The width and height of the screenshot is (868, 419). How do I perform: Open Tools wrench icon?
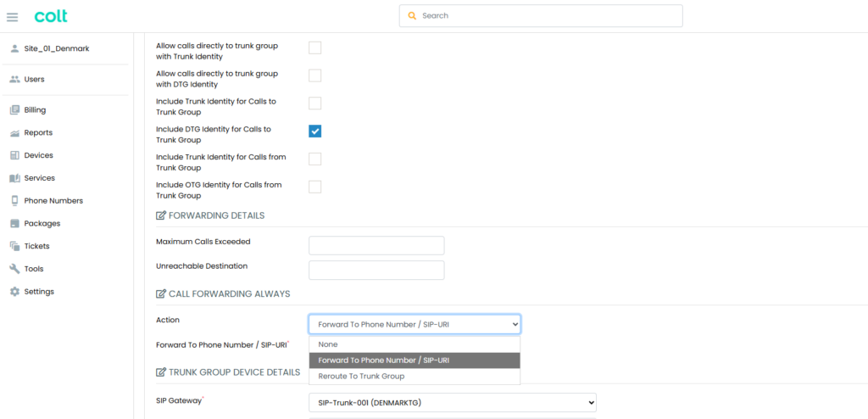pos(15,269)
